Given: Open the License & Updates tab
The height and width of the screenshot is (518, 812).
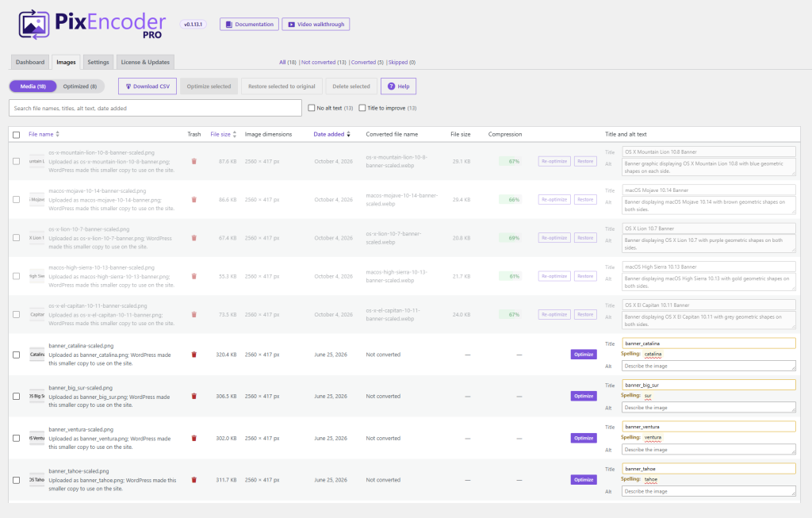Looking at the screenshot, I should (145, 62).
